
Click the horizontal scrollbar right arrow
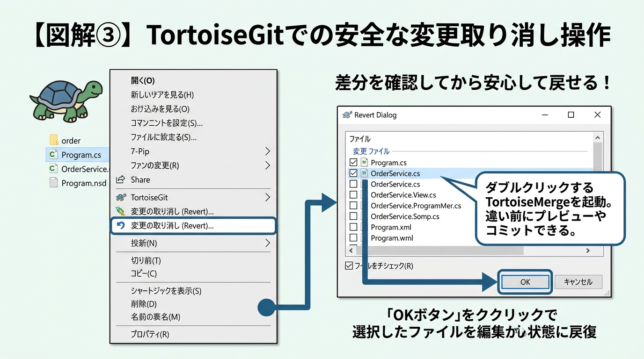tap(588, 251)
